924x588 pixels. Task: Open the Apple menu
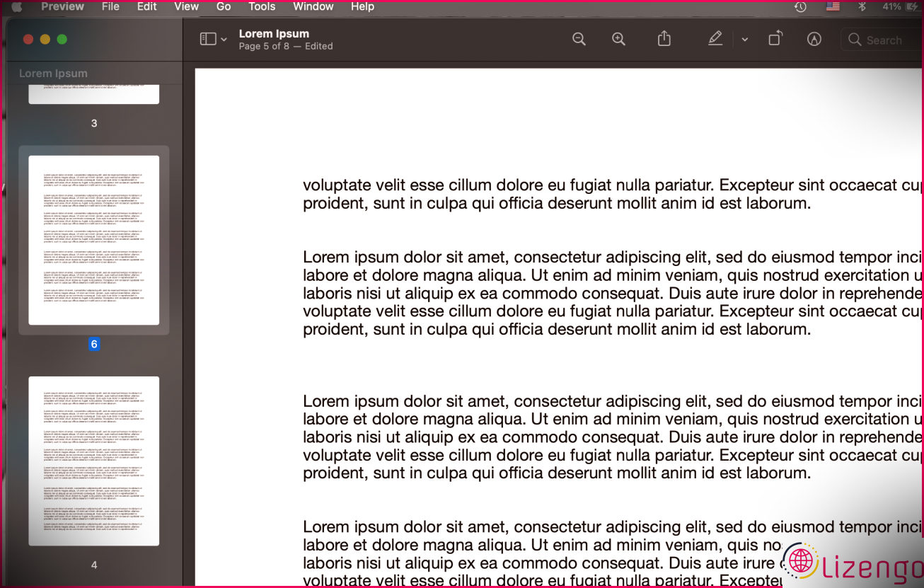(x=17, y=6)
